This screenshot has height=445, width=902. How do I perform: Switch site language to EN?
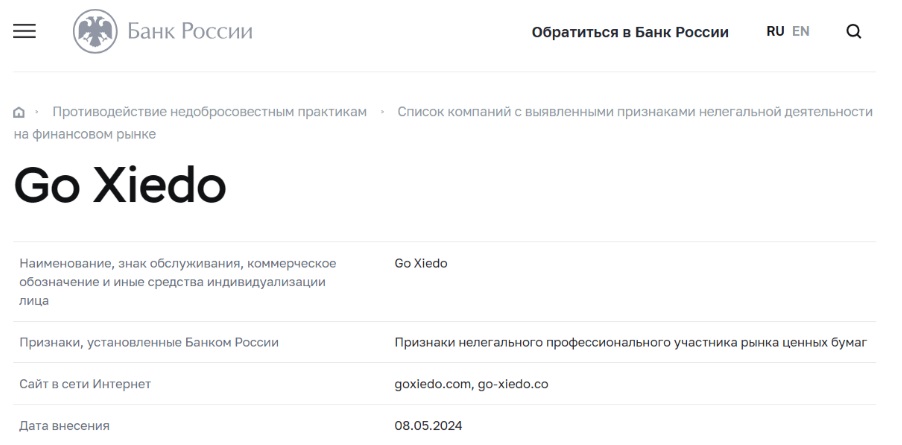801,31
